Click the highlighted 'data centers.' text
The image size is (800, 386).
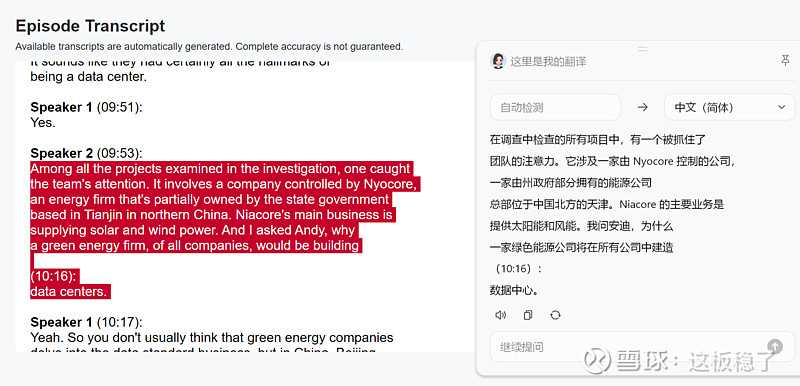(69, 292)
